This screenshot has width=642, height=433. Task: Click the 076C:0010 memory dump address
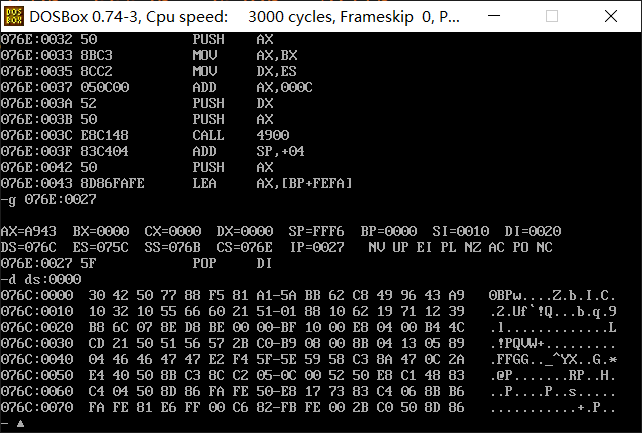click(37, 311)
